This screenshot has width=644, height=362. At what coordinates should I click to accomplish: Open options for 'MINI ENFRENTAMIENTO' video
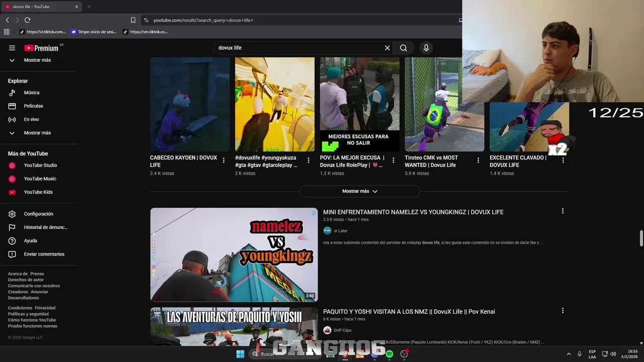(x=562, y=211)
